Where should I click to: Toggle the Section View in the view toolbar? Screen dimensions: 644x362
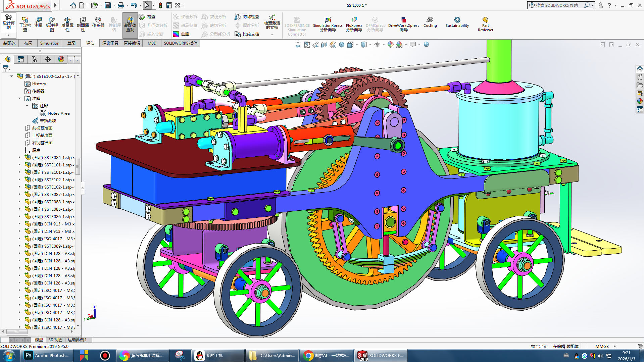tap(324, 45)
